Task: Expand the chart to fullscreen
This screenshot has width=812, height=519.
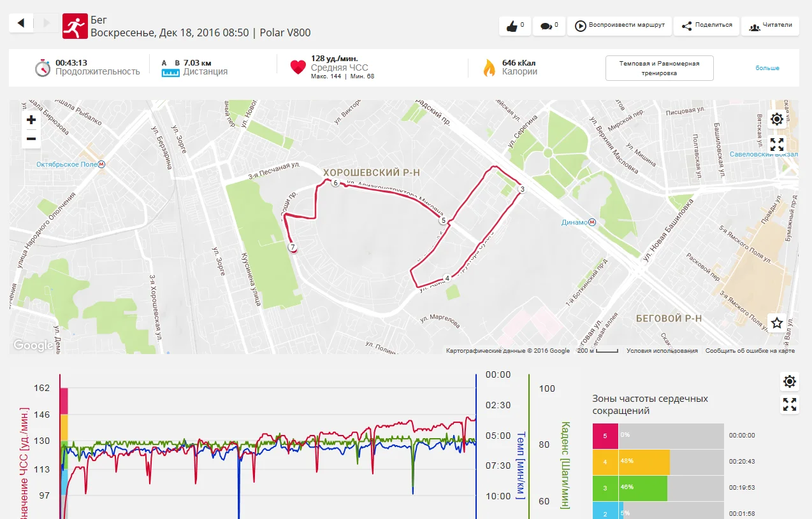Action: pos(790,404)
